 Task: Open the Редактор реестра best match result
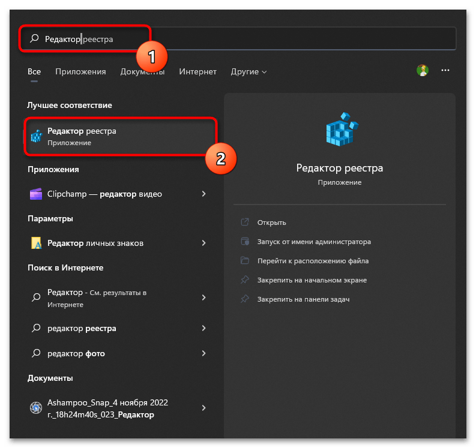tap(120, 137)
